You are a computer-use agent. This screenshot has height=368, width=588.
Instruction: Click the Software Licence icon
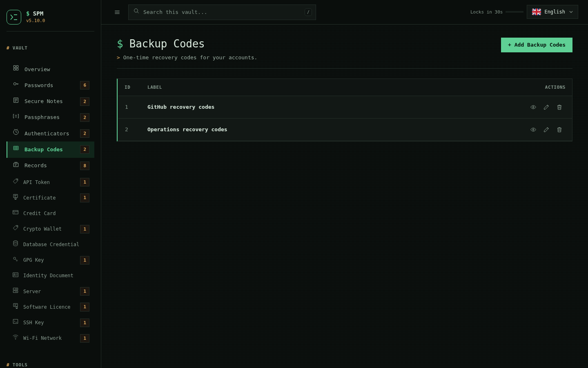click(16, 306)
